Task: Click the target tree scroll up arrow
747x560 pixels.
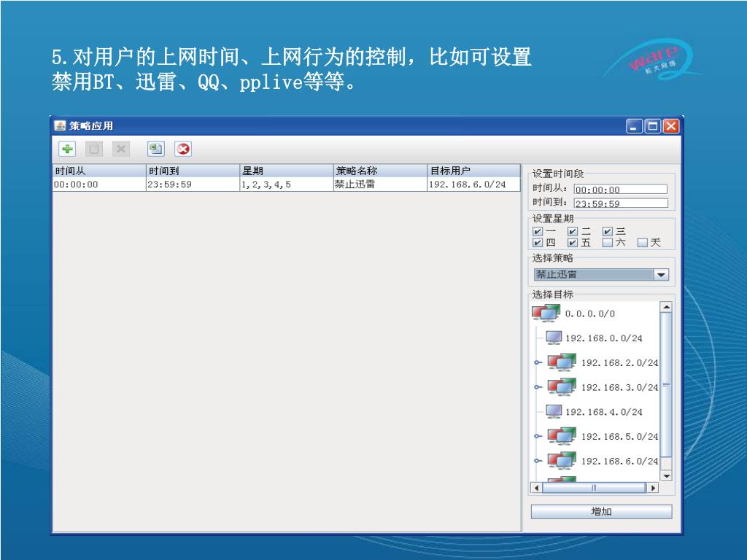Action: click(666, 307)
